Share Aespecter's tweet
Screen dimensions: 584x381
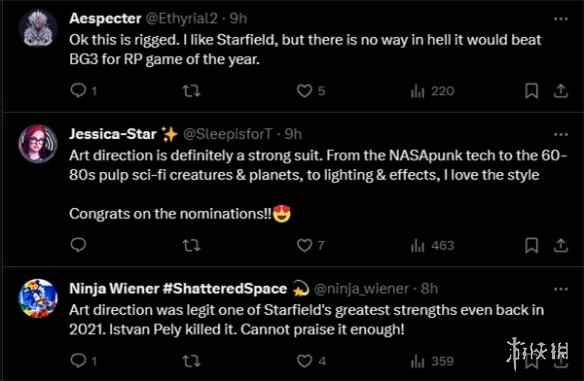[x=561, y=91]
